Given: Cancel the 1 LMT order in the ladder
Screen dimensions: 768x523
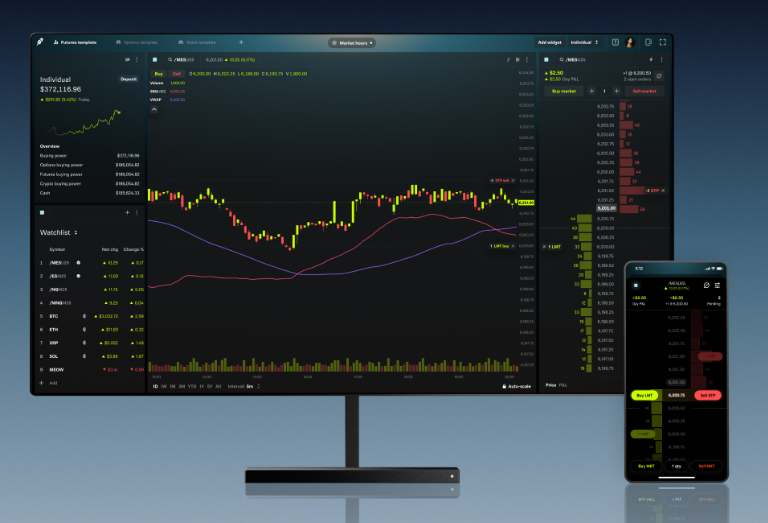Looking at the screenshot, I should coord(544,247).
